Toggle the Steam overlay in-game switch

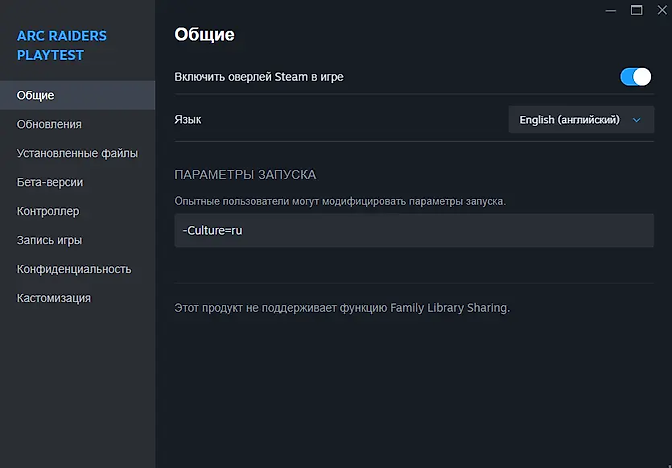tap(635, 77)
